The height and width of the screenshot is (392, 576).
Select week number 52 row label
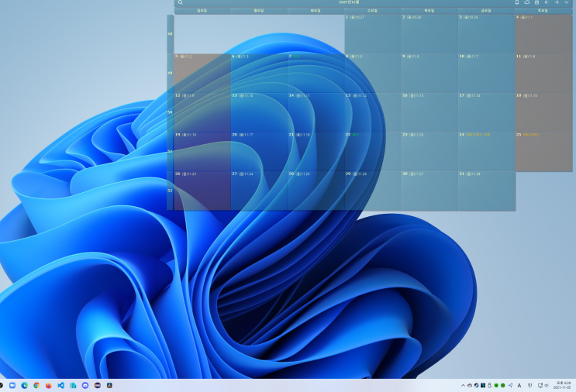coord(170,191)
